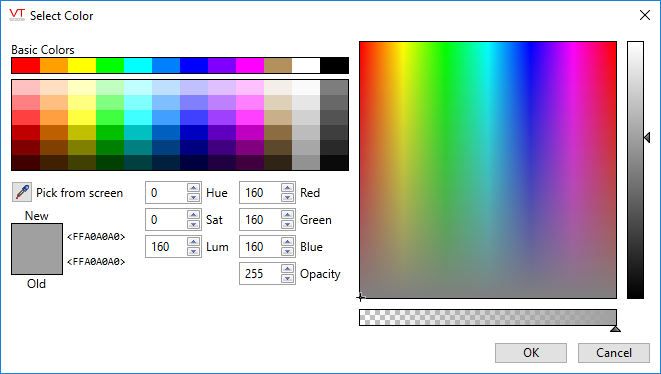Pick the tan brown basic color swatch
The image size is (661, 374).
(x=278, y=66)
